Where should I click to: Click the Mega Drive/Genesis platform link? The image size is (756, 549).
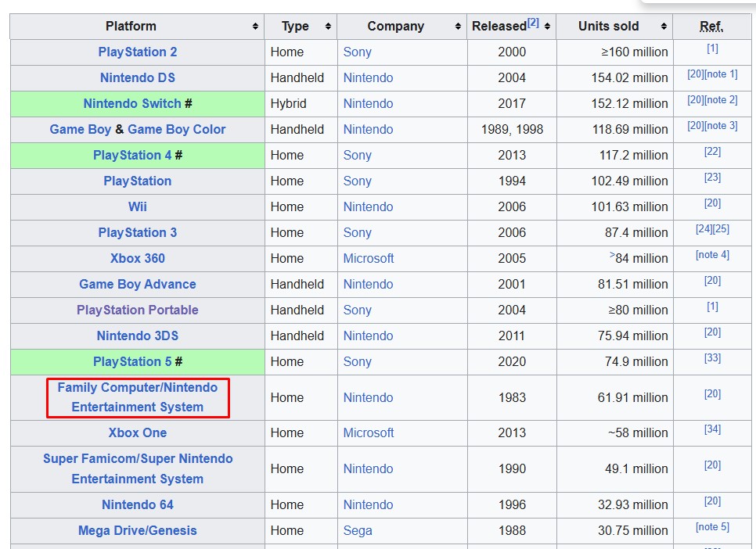point(138,531)
